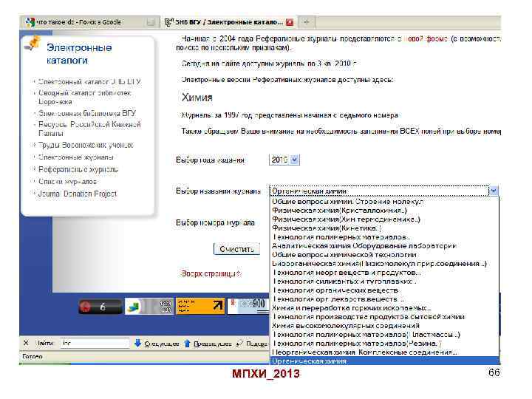Viewport: 532px width, 399px height.
Task: Select Физическая химия (Кинетика) option
Action: [x=384, y=228]
